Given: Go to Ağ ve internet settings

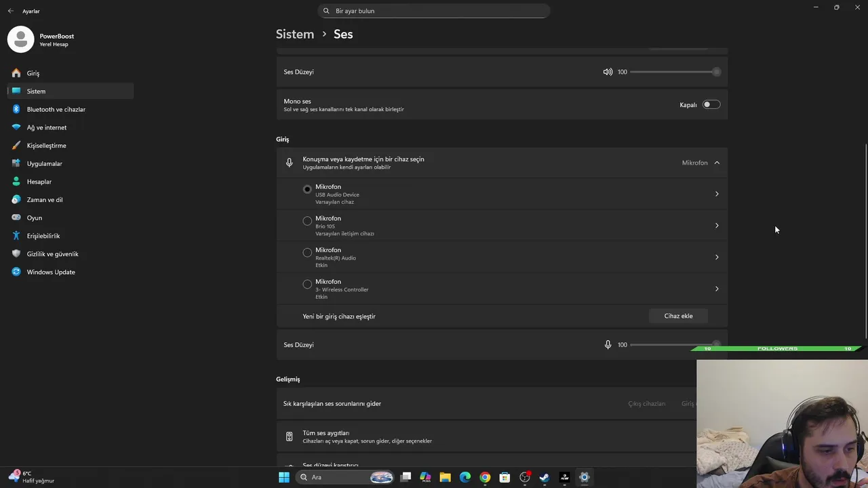Looking at the screenshot, I should point(71,127).
